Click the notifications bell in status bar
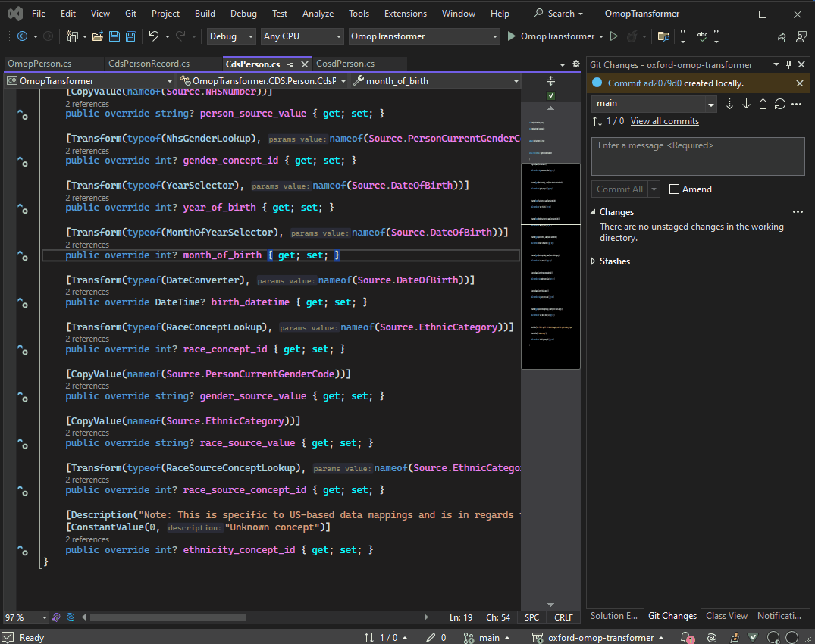 click(685, 638)
